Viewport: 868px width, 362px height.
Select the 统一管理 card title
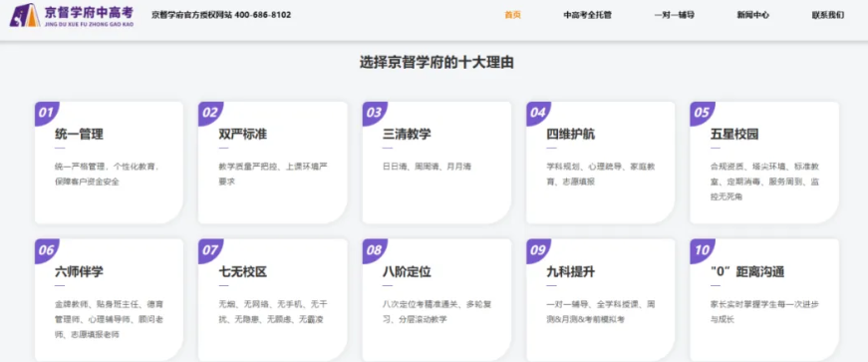[x=79, y=135]
